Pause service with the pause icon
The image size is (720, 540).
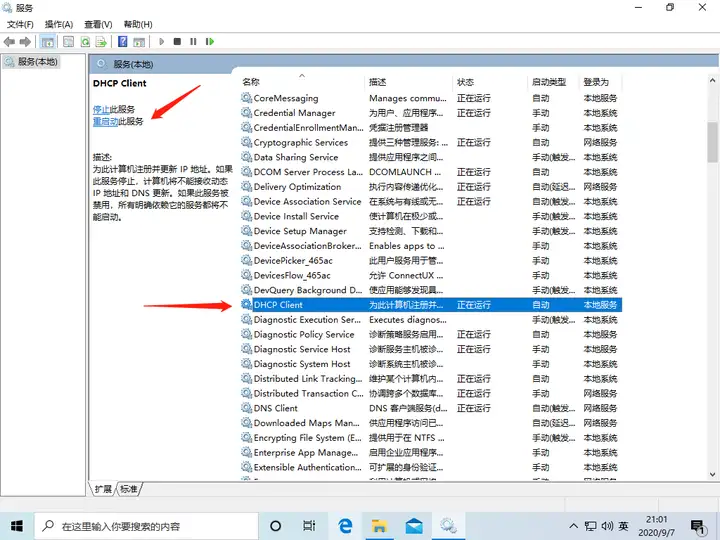tap(193, 42)
